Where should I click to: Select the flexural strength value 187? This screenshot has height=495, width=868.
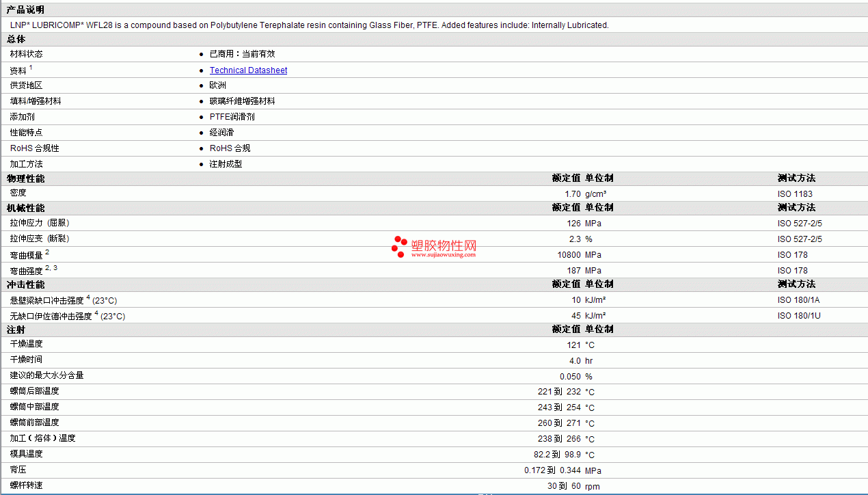[574, 271]
